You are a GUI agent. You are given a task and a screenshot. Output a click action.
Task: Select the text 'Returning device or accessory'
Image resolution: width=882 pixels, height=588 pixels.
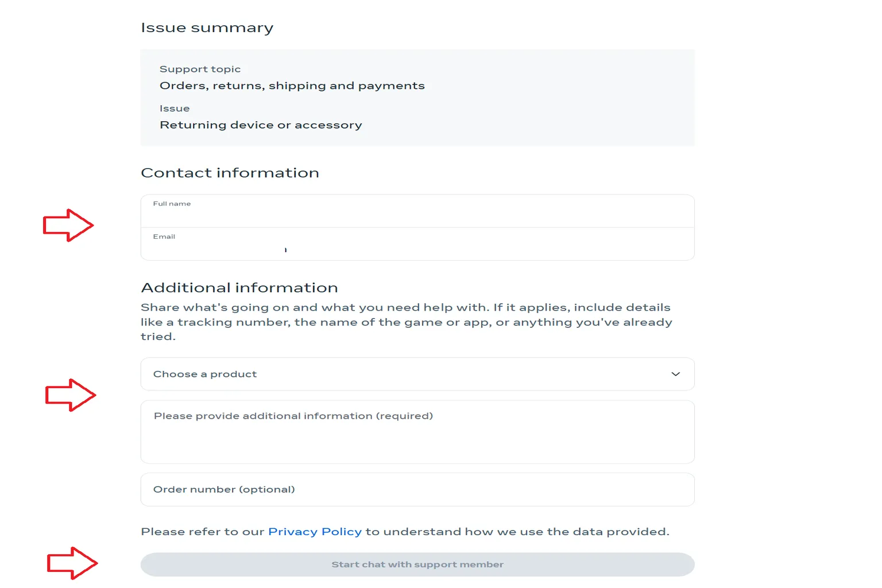coord(261,125)
